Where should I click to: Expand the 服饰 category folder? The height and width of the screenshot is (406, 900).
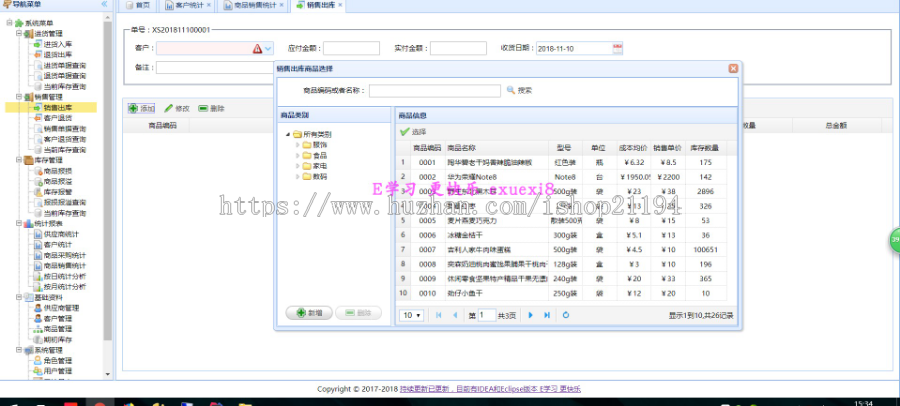[x=297, y=145]
